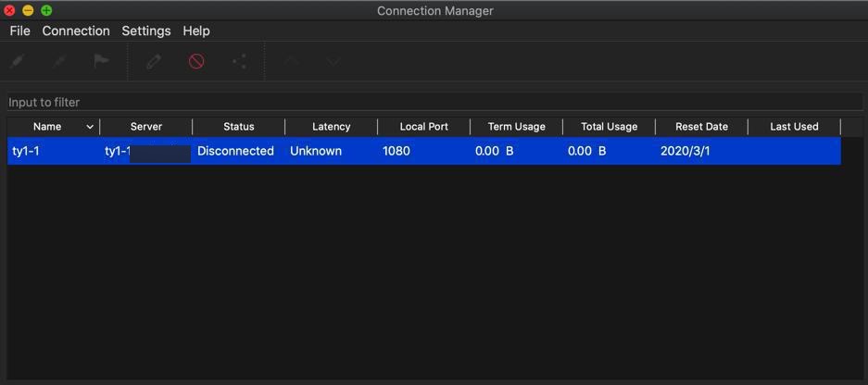Click the move up arrow icon

(291, 61)
